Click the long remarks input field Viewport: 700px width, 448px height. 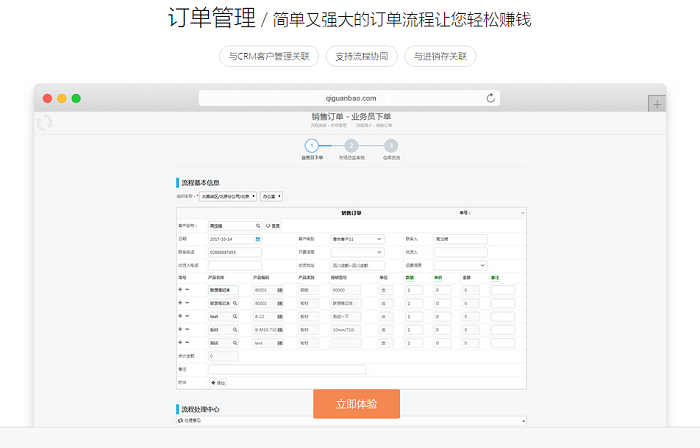[x=287, y=369]
